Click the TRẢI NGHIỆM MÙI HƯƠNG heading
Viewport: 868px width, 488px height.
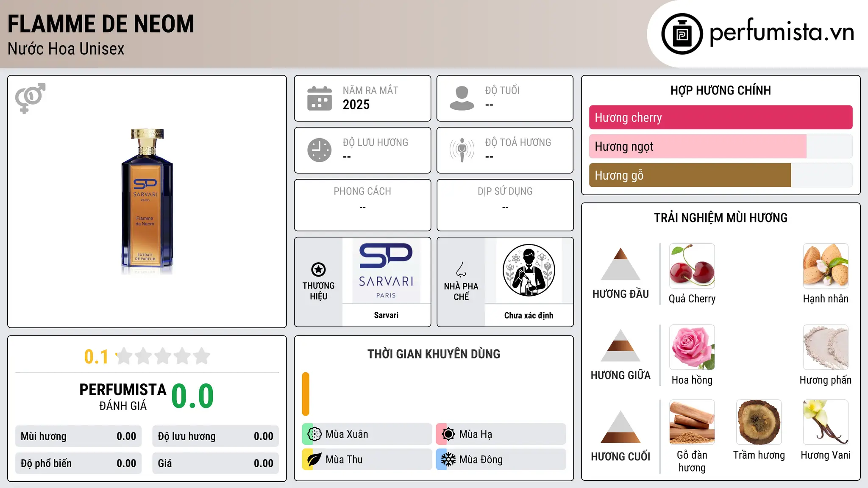click(x=721, y=218)
